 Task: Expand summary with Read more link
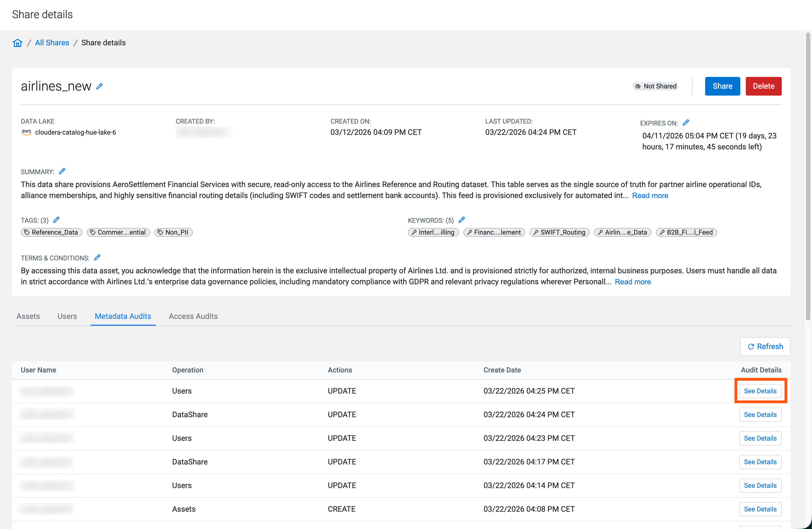coord(650,196)
